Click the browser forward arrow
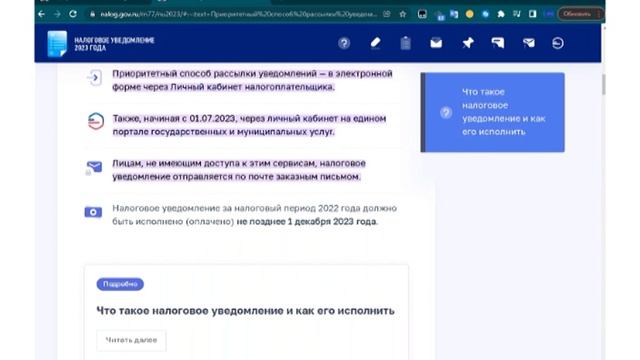Screen dimensions: 640x360 57,14
